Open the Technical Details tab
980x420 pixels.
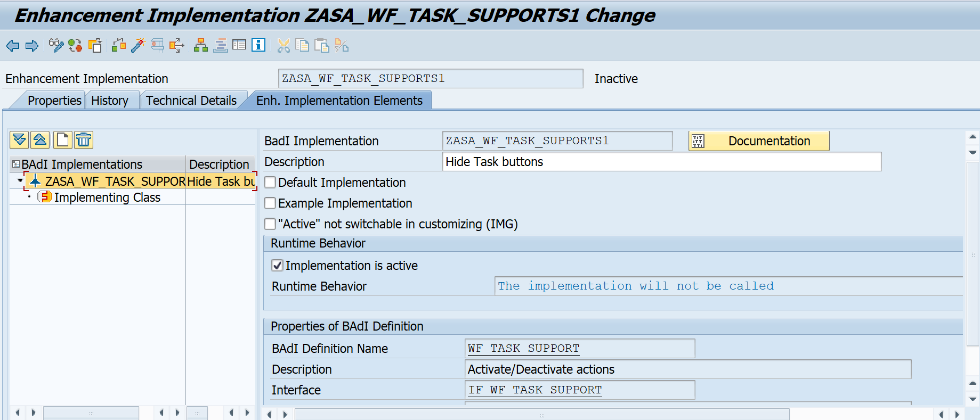click(x=191, y=101)
